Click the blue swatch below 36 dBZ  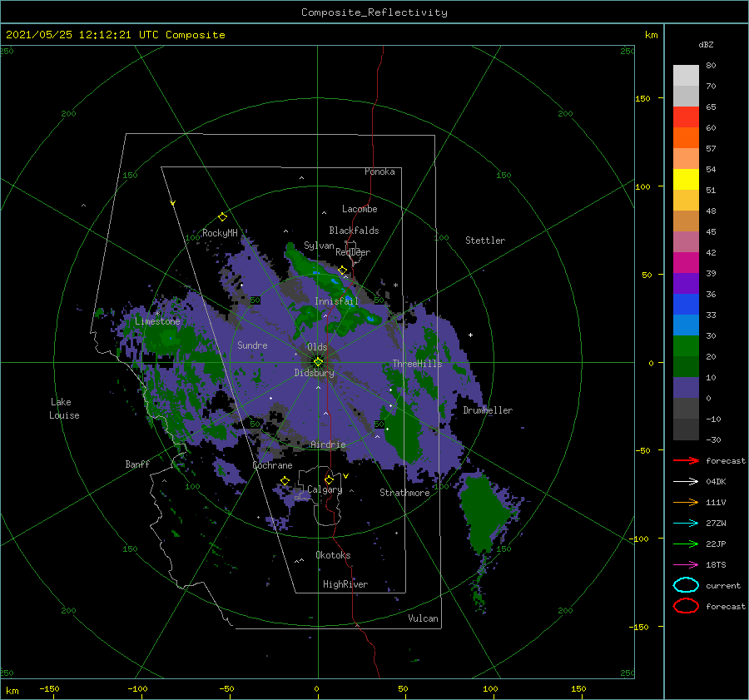click(x=686, y=305)
